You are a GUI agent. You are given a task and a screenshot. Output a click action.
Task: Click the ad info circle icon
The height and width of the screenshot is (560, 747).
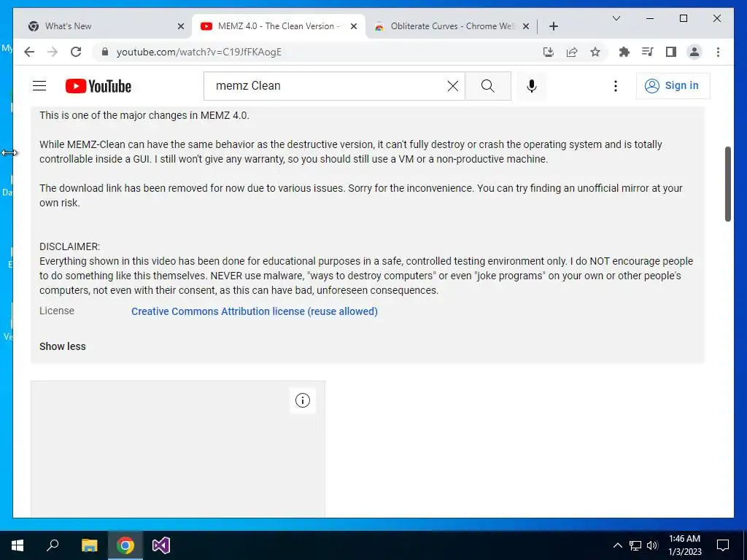click(x=303, y=400)
